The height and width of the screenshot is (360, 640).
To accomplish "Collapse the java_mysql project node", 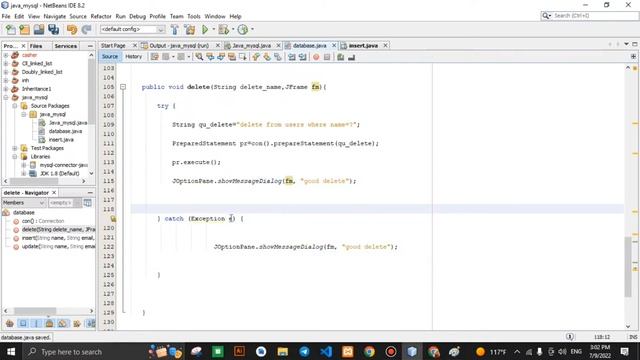I will (x=6, y=97).
